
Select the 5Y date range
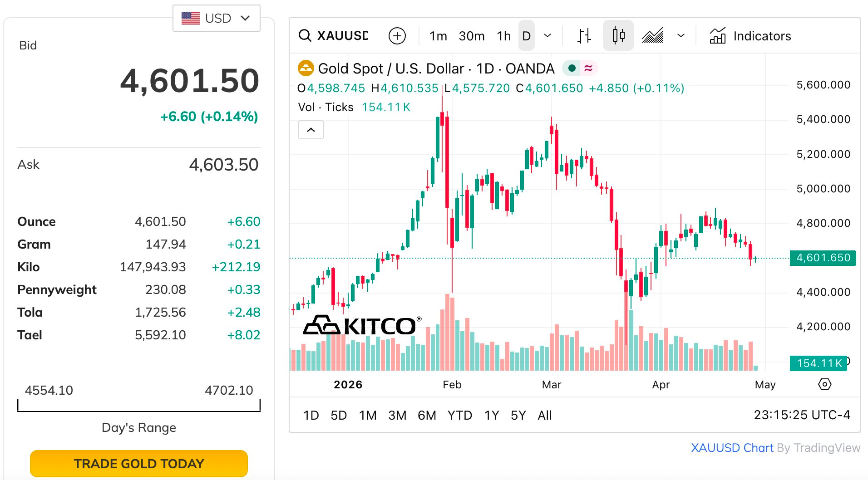pyautogui.click(x=518, y=415)
